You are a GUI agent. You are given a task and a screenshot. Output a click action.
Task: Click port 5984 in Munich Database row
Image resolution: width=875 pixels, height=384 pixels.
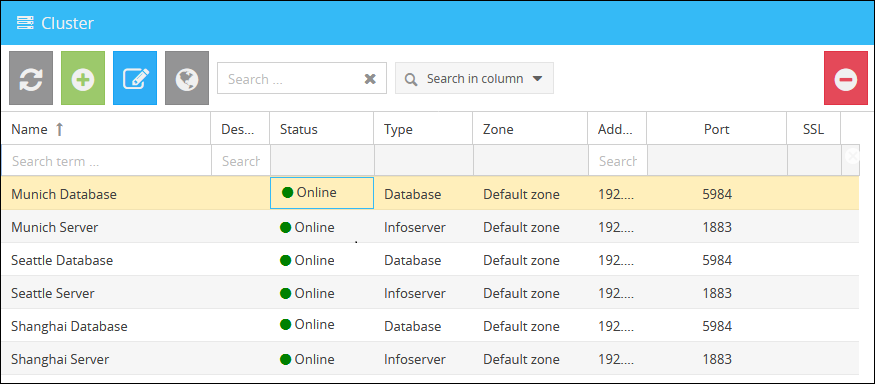(717, 194)
